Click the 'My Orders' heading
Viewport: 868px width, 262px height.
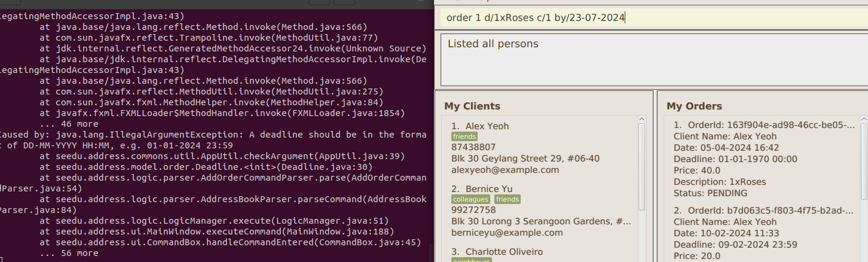694,106
